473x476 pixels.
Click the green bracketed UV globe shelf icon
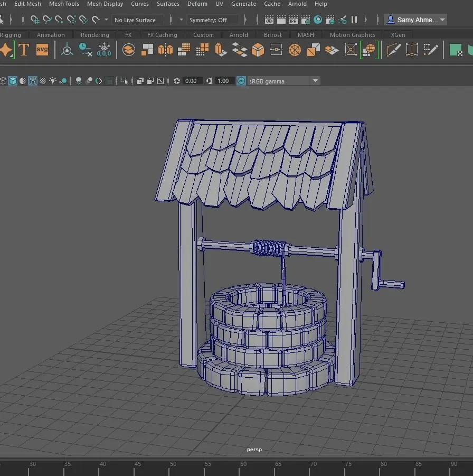tap(369, 50)
